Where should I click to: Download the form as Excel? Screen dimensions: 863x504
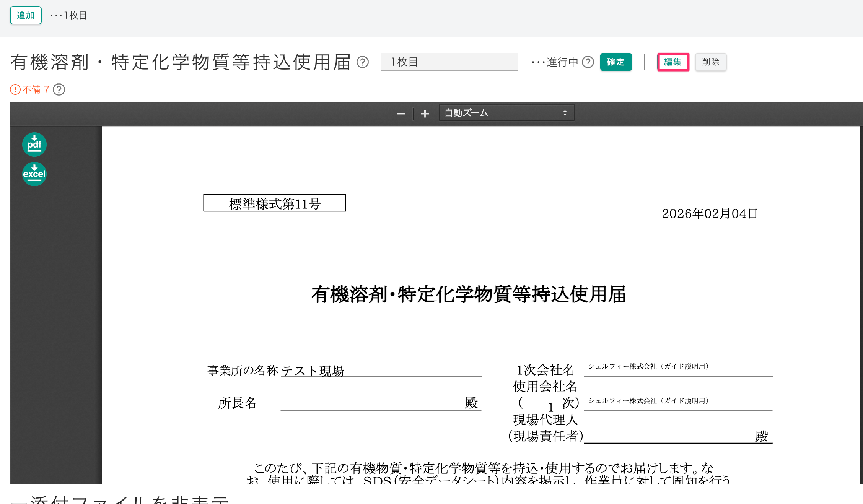click(x=34, y=174)
